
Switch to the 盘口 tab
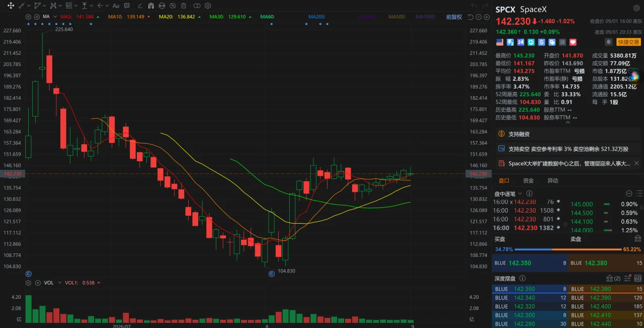(x=504, y=180)
